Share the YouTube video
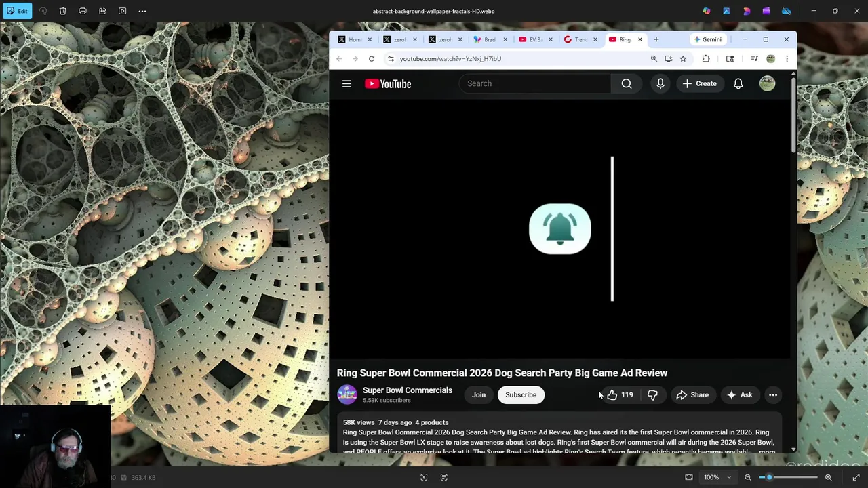 pyautogui.click(x=692, y=394)
